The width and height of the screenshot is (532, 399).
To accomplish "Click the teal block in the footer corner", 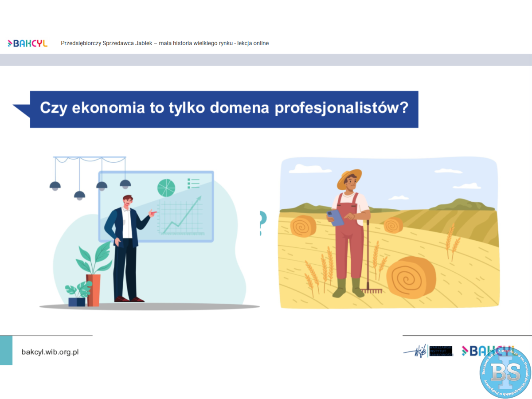I will pyautogui.click(x=6, y=350).
